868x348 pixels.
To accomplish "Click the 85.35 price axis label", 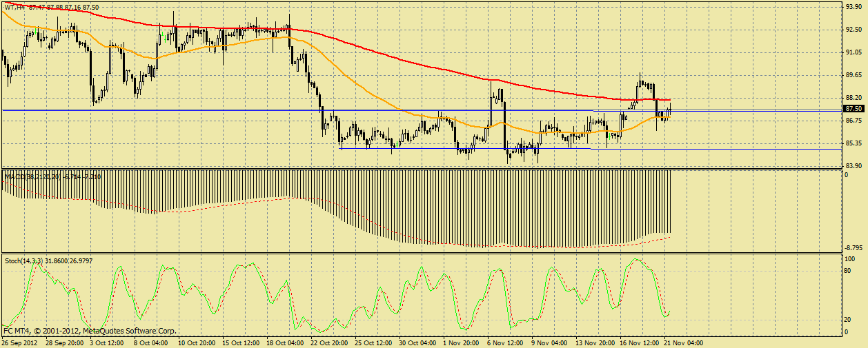I will [854, 143].
